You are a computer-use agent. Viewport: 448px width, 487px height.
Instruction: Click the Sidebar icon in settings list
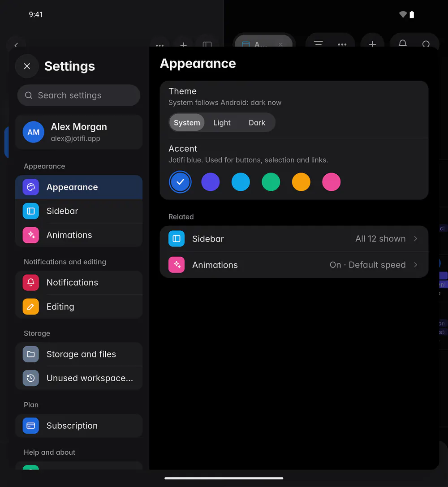click(x=31, y=211)
